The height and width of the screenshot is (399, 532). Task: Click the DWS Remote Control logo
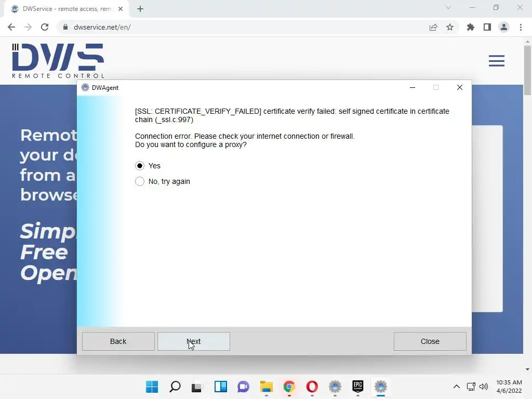(58, 61)
